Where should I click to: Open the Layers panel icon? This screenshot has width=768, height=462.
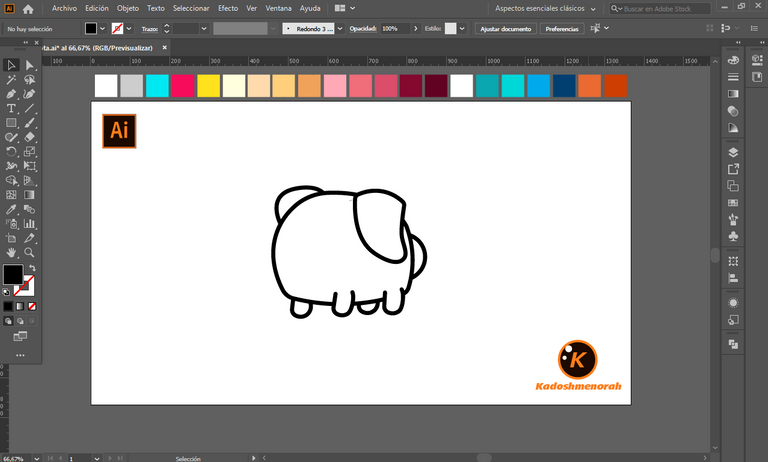click(x=733, y=152)
